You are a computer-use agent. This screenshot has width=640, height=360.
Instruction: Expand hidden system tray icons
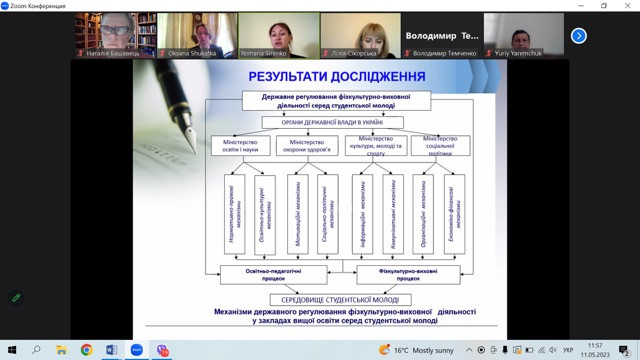pos(469,350)
